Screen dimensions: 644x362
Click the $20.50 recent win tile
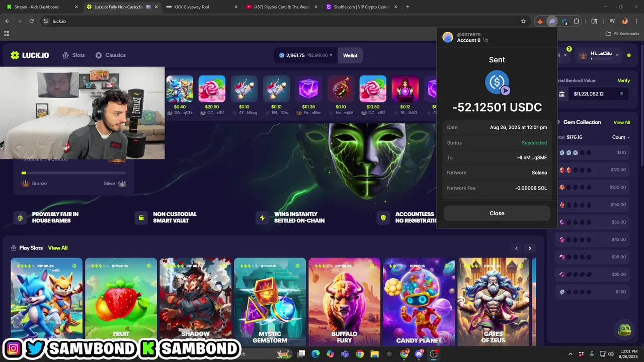point(212,96)
